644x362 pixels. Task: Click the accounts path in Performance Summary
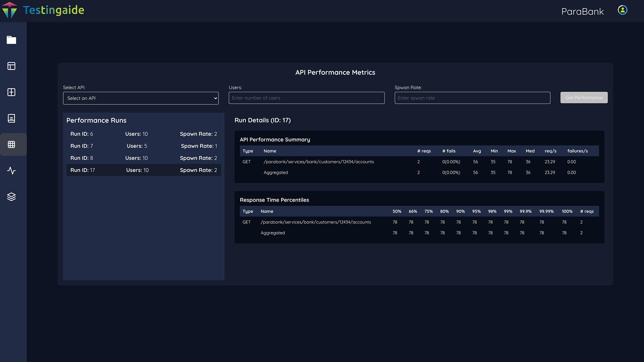[x=319, y=162]
